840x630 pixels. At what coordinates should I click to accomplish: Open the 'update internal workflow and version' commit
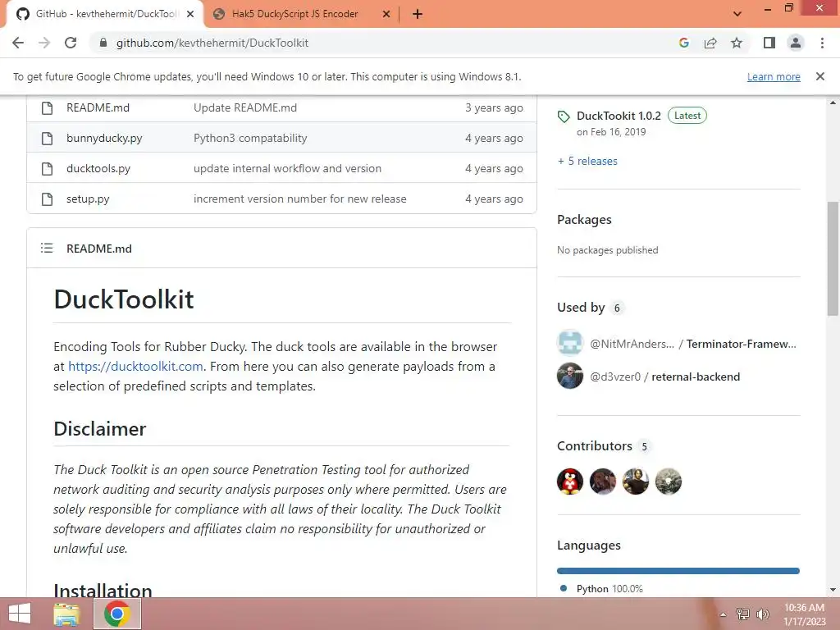(288, 169)
